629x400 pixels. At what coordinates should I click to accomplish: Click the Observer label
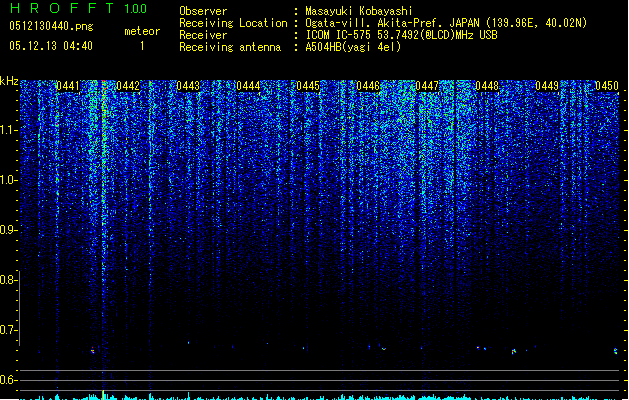[x=203, y=11]
